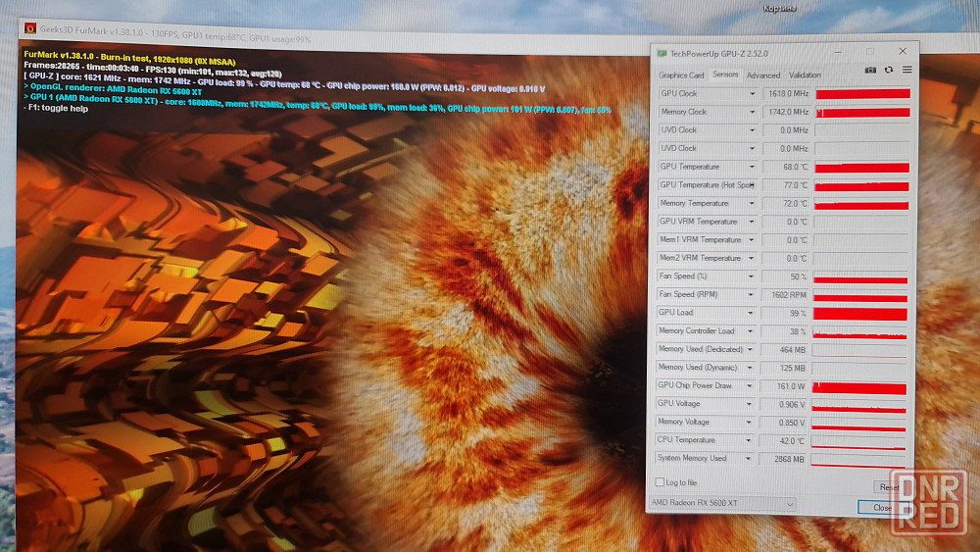Expand the GPU Clock sensor dropdown

click(x=752, y=94)
